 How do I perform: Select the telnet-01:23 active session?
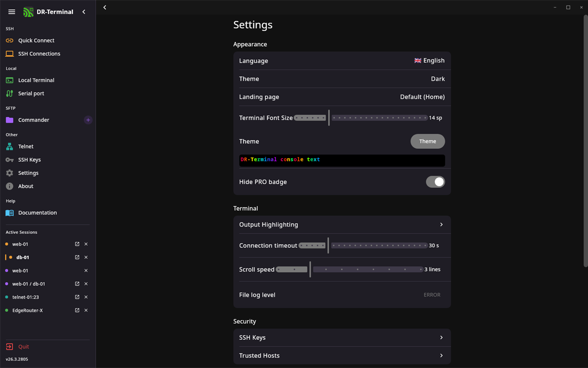pyautogui.click(x=26, y=297)
